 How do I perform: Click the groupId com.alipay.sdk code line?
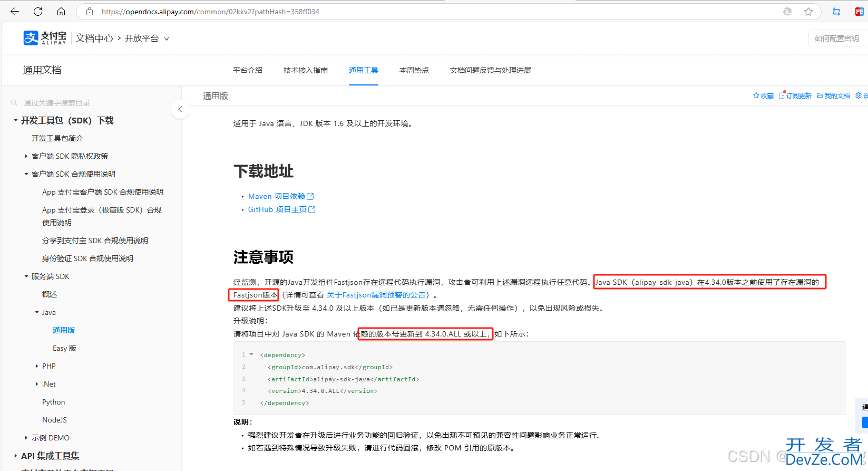(330, 367)
